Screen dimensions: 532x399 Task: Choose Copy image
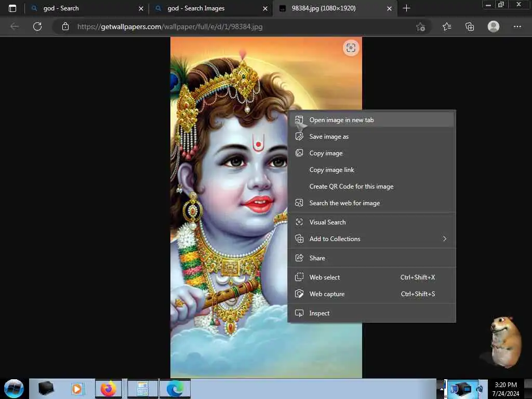click(371, 153)
